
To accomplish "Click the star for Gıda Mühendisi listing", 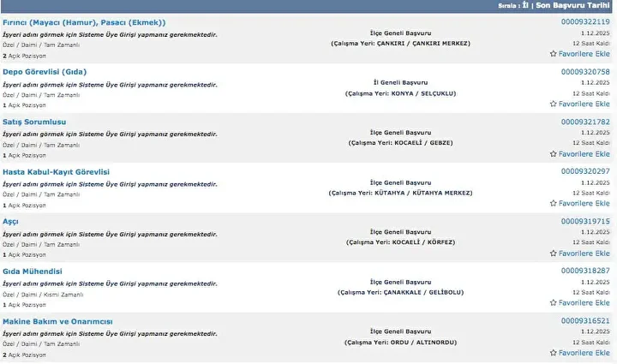I will coord(553,303).
